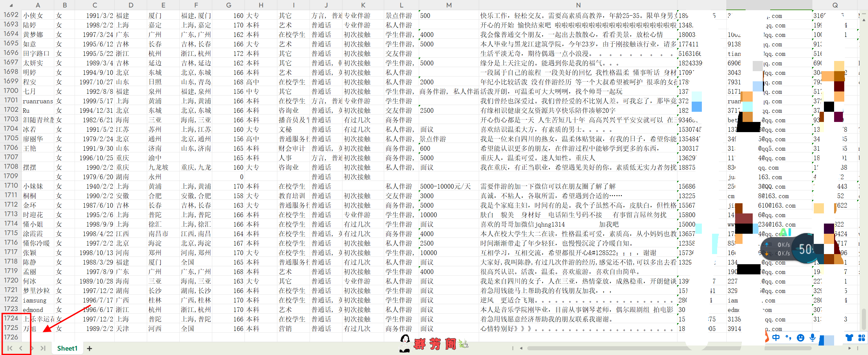The width and height of the screenshot is (868, 355).
Task: Select email cell 163.com in row 1709
Action: click(770, 177)
